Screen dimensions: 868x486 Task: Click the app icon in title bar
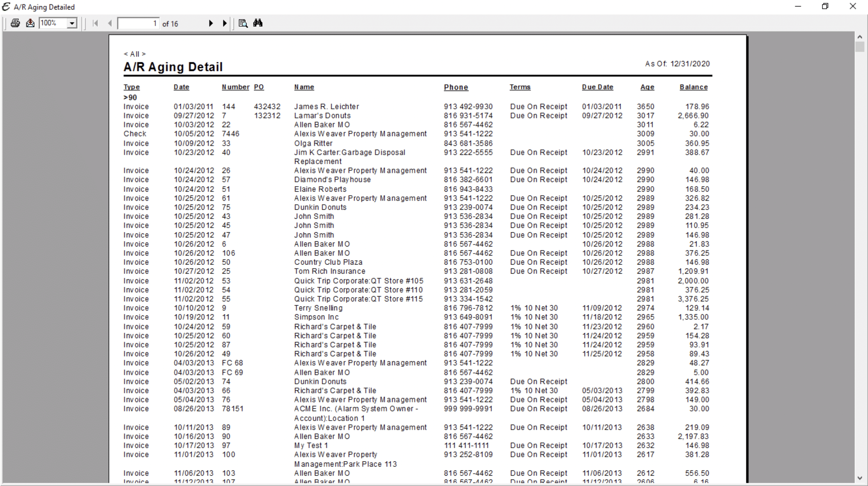(6, 7)
